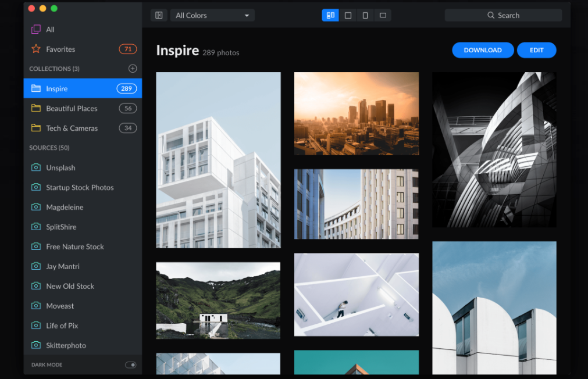Open the Magdeleine source
This screenshot has height=379, width=588.
tap(83, 207)
